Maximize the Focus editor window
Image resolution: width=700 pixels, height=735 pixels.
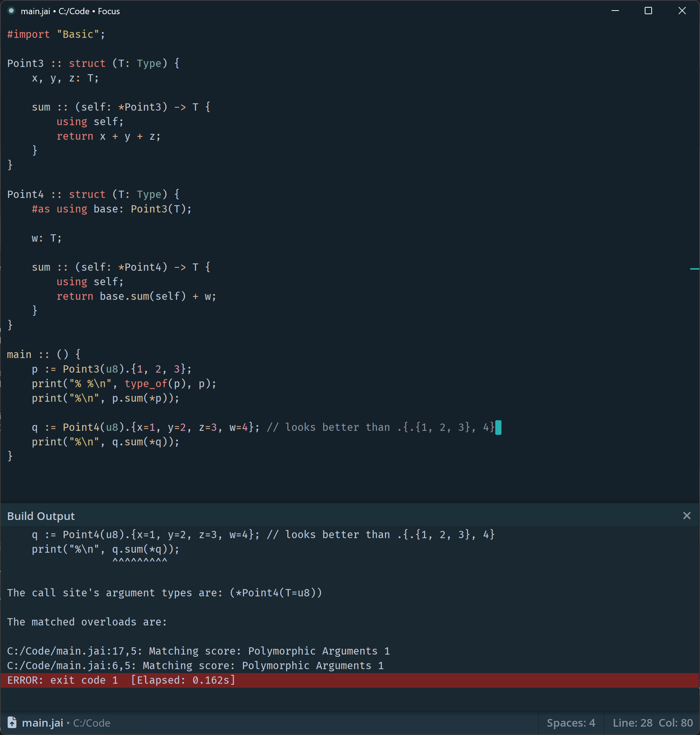click(x=648, y=11)
